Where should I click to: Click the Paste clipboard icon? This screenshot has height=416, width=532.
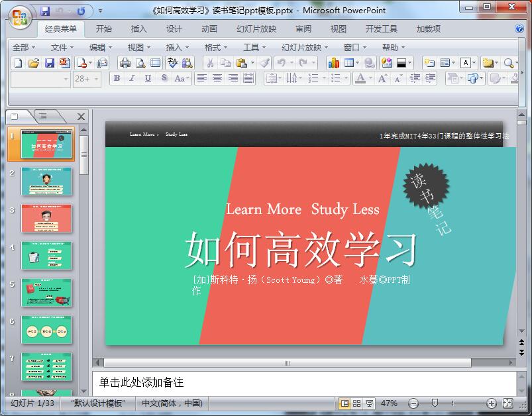[x=242, y=63]
